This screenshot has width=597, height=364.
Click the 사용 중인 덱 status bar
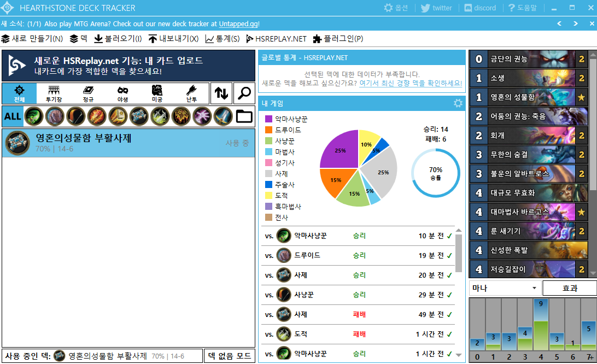(102, 356)
